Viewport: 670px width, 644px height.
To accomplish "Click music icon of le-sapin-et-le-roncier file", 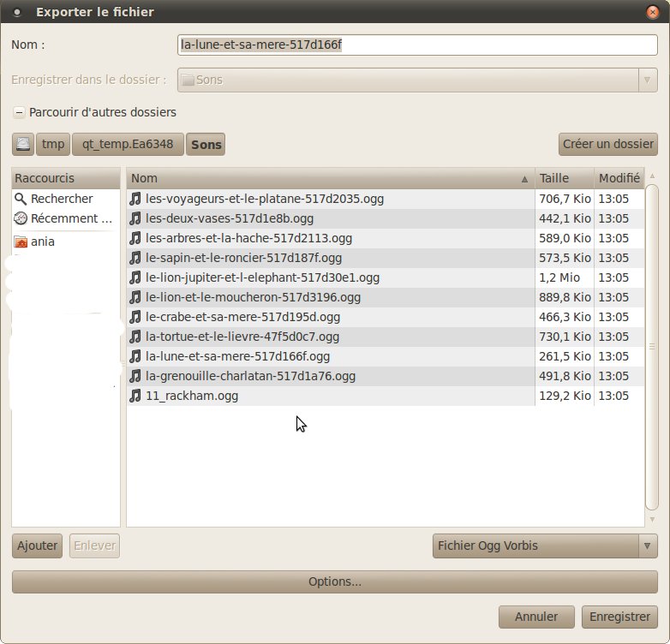I will [x=135, y=258].
